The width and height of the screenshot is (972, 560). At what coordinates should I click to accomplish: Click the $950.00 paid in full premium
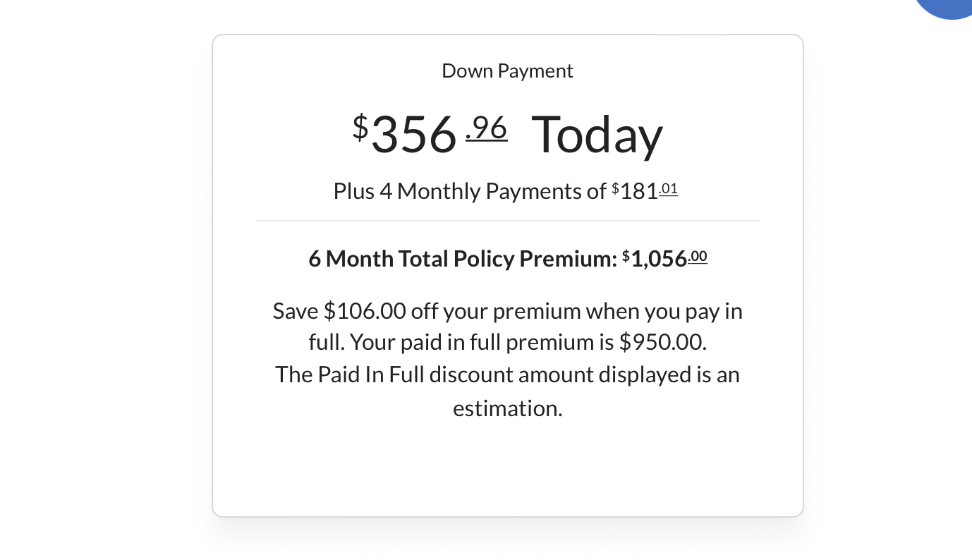[662, 342]
